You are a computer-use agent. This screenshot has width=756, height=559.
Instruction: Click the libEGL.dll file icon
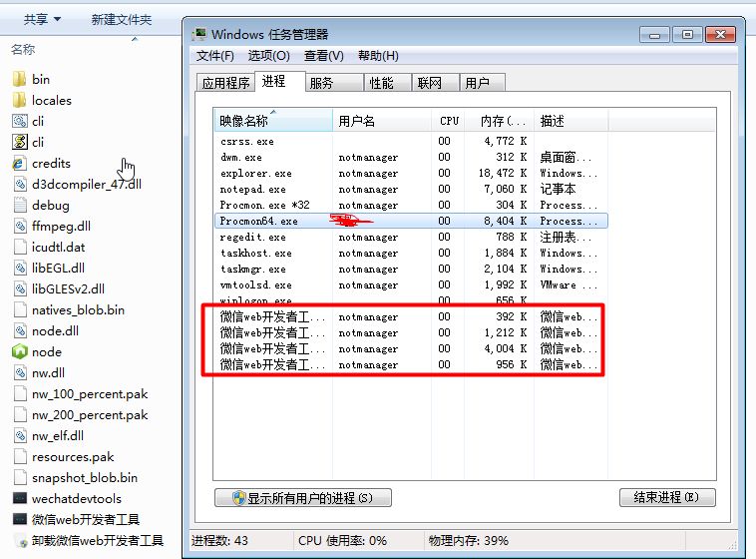point(19,268)
